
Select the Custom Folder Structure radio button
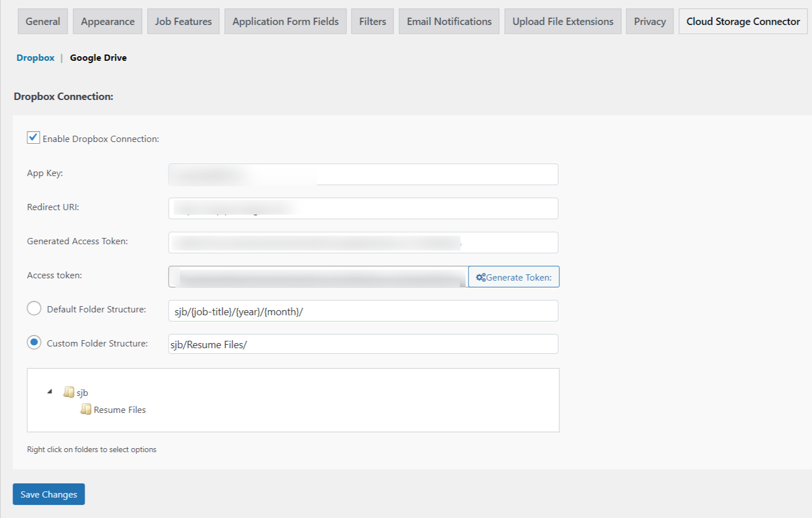[34, 342]
